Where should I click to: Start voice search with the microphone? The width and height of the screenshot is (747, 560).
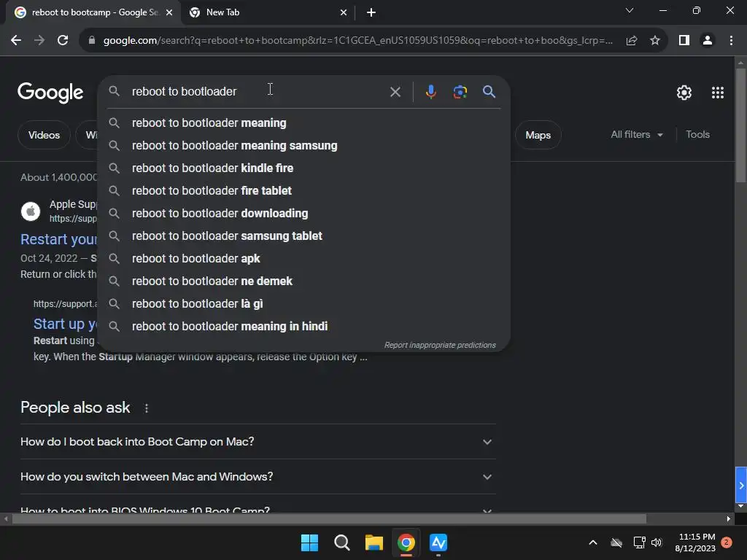[430, 91]
